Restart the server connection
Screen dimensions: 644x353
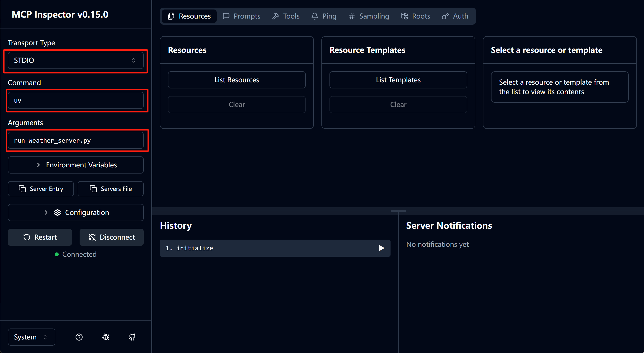pos(40,237)
